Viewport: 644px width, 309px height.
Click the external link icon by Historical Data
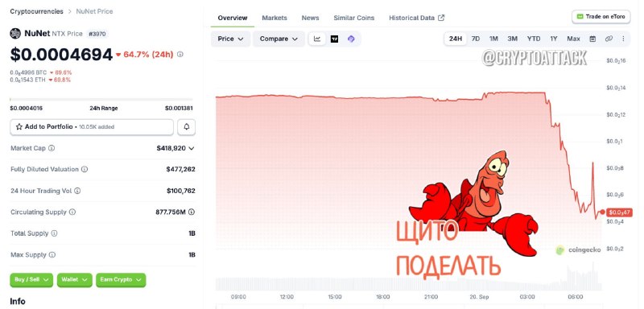click(441, 18)
